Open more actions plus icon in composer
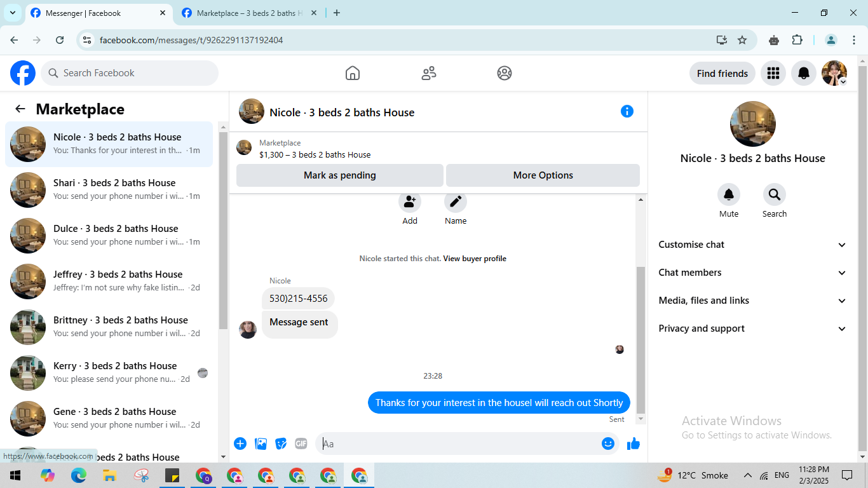The width and height of the screenshot is (868, 488). click(240, 444)
